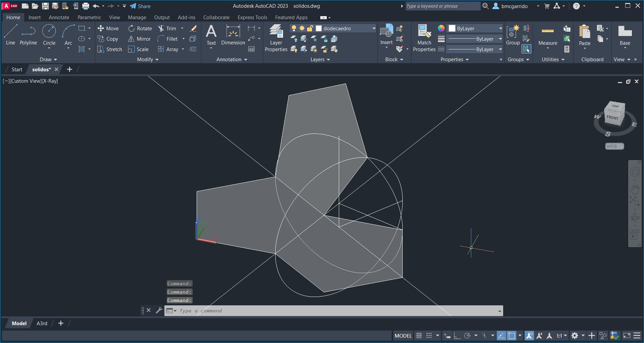Image resolution: width=644 pixels, height=343 pixels.
Task: Toggle snap mode in status bar
Action: [429, 336]
